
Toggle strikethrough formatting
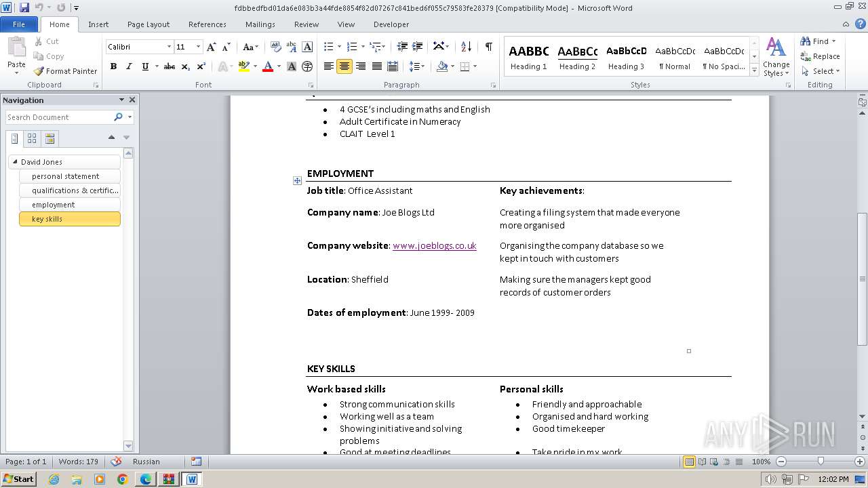coord(170,66)
